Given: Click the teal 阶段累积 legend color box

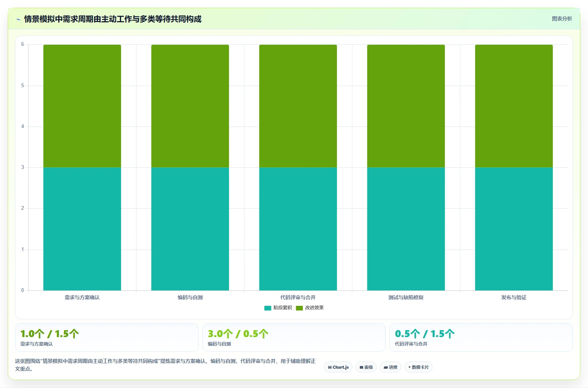Looking at the screenshot, I should coord(268,308).
